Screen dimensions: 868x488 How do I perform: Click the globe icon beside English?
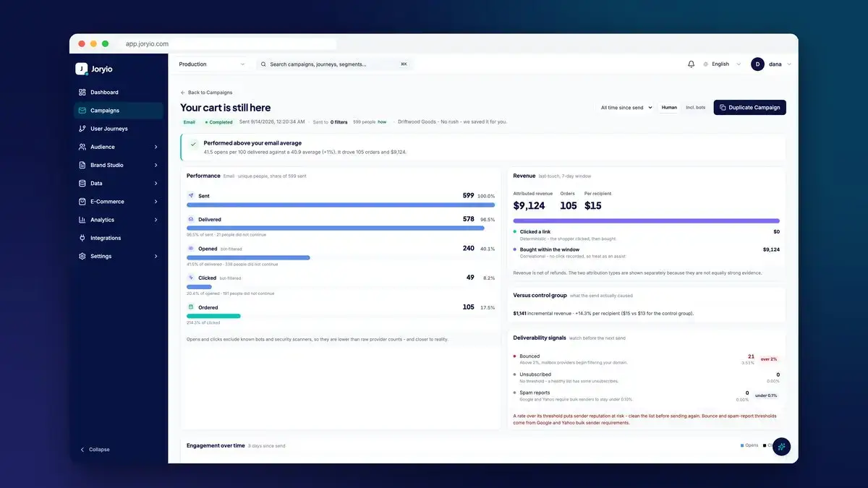point(706,64)
